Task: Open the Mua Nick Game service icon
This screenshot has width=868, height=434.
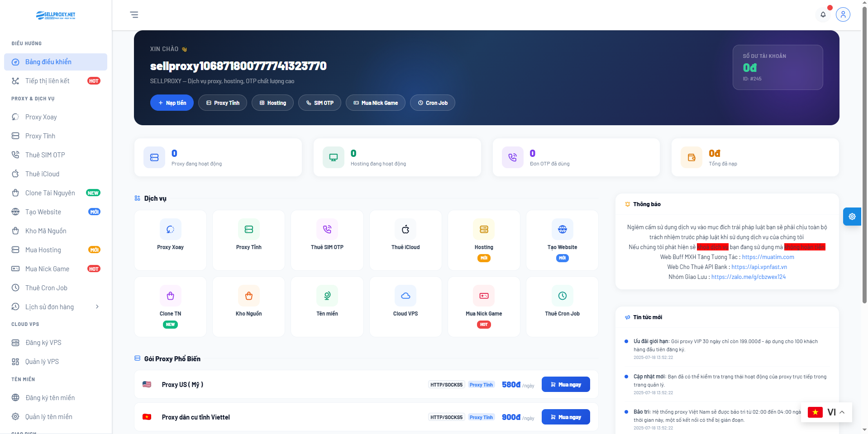Action: pos(483,296)
